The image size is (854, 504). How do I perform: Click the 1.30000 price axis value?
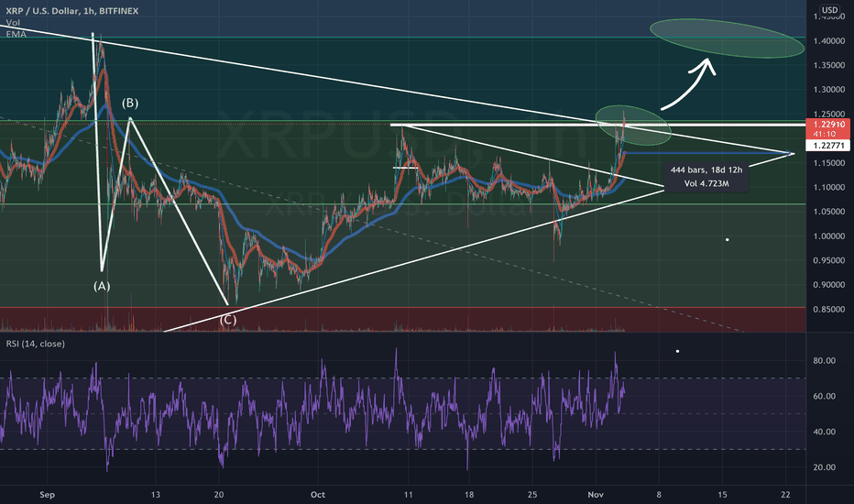pos(829,90)
